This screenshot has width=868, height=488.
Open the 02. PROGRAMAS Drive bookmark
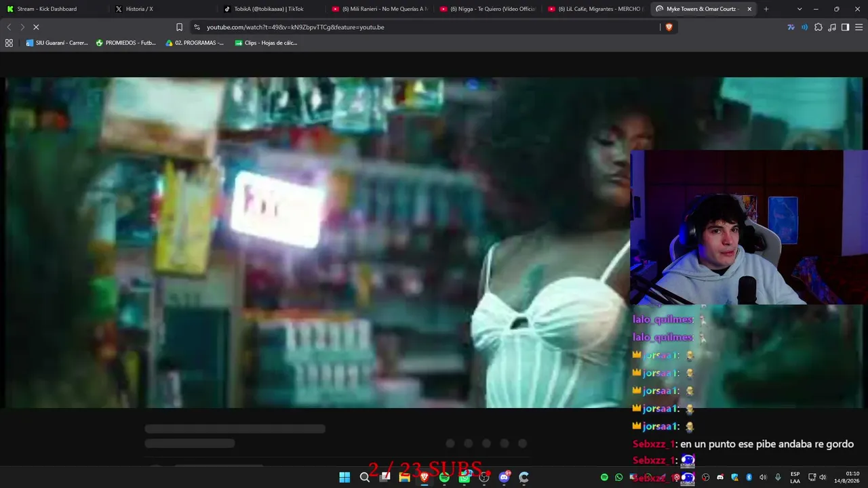[195, 43]
